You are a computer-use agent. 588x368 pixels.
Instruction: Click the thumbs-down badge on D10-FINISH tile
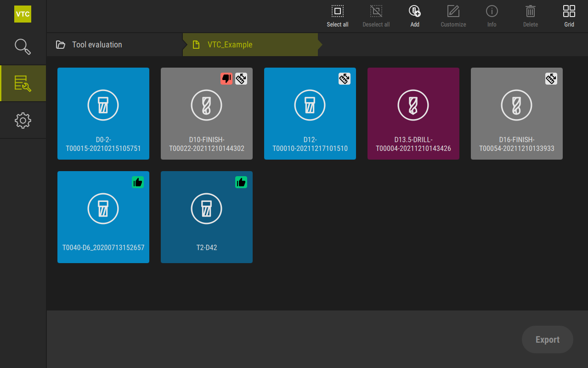pos(226,79)
